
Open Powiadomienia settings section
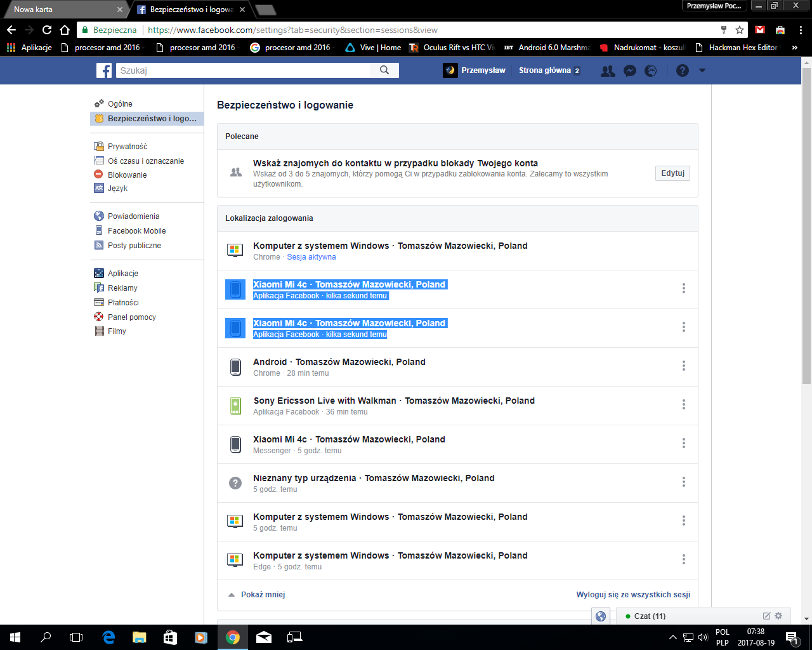133,216
